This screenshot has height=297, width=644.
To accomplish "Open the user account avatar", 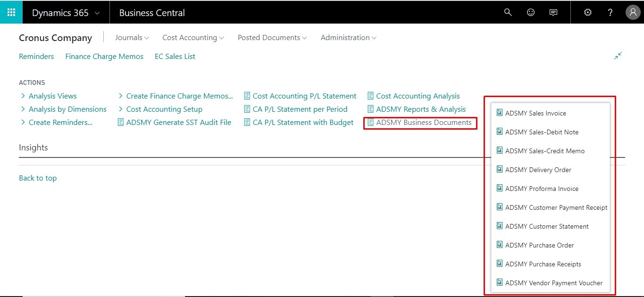I will [633, 13].
